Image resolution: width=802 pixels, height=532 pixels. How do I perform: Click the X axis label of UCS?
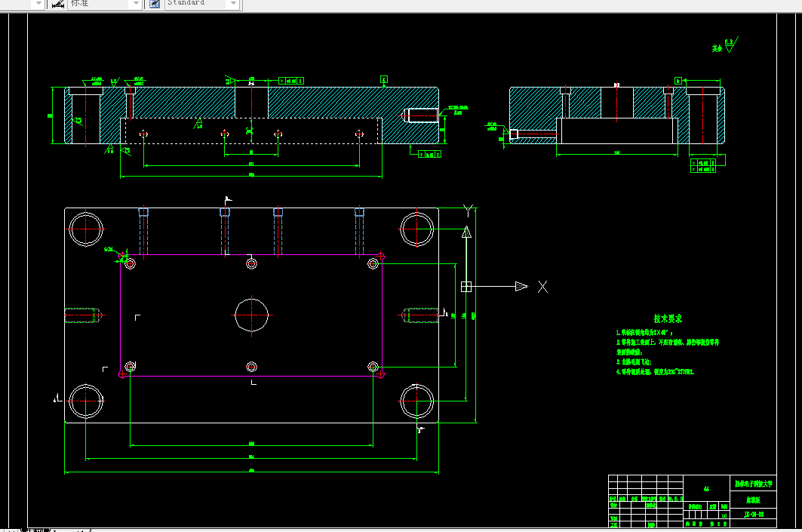tap(542, 287)
